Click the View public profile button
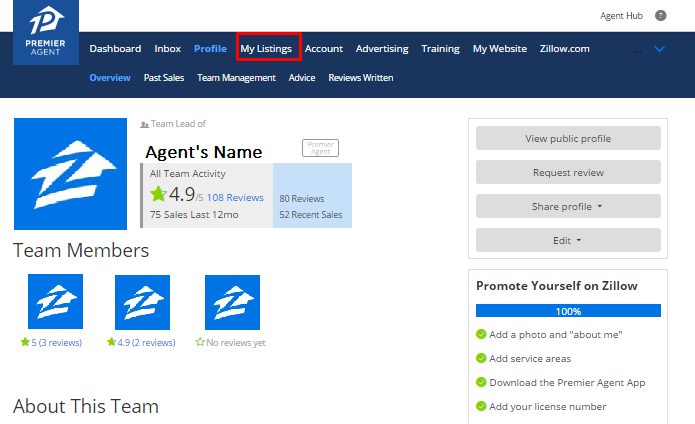 tap(568, 138)
